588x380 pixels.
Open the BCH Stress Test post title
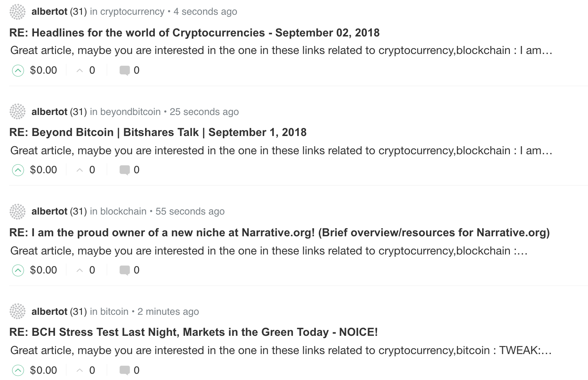[194, 332]
